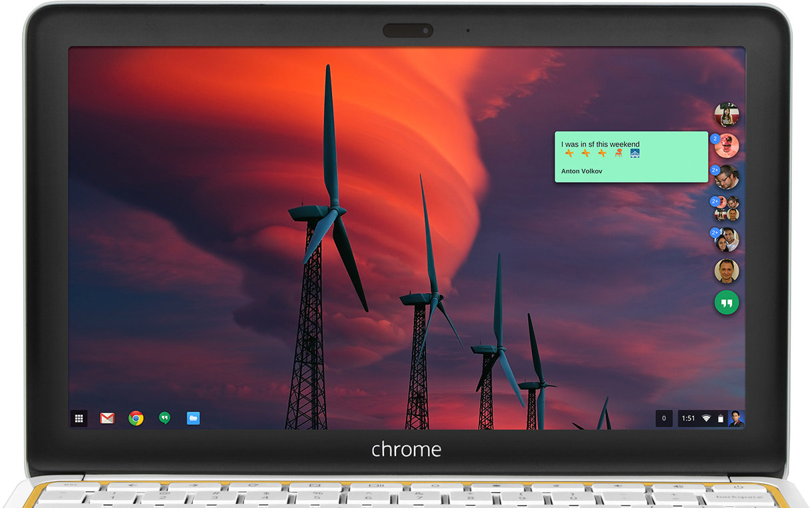The image size is (812, 508).
Task: Open the app launcher grid
Action: click(x=79, y=419)
